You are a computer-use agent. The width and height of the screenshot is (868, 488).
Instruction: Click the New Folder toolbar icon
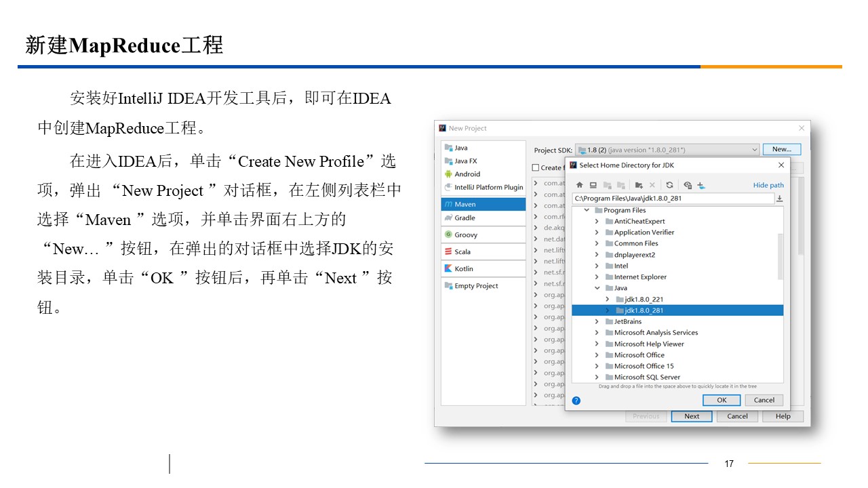pyautogui.click(x=639, y=185)
